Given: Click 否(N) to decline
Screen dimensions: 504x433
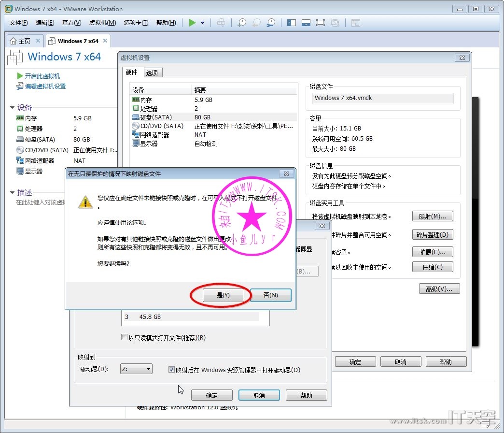Looking at the screenshot, I should tap(271, 295).
